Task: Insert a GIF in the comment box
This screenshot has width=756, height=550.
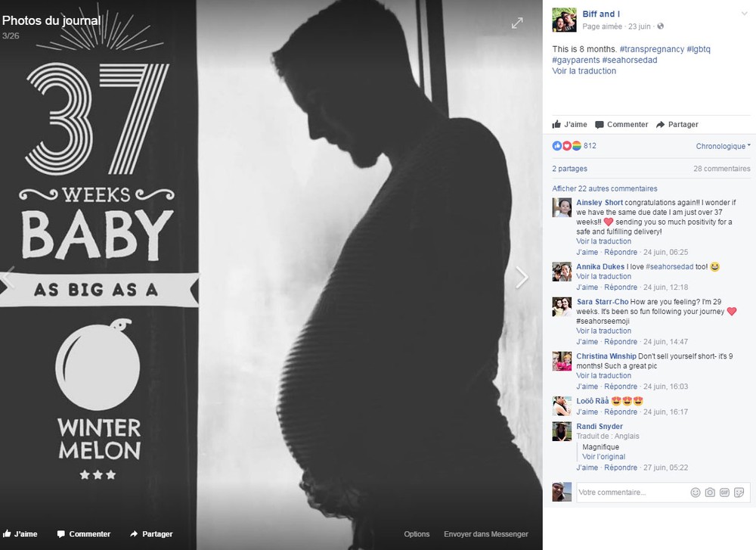Action: tap(724, 492)
